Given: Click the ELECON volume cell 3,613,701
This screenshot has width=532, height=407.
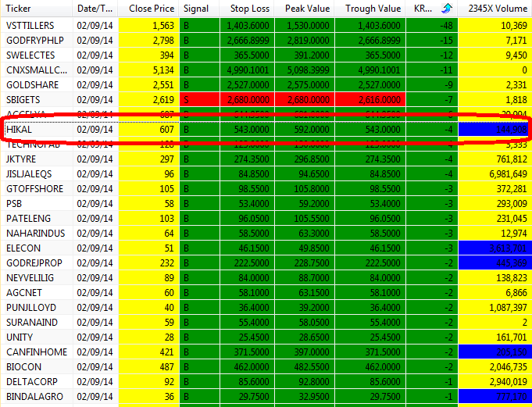Looking at the screenshot, I should click(495, 248).
